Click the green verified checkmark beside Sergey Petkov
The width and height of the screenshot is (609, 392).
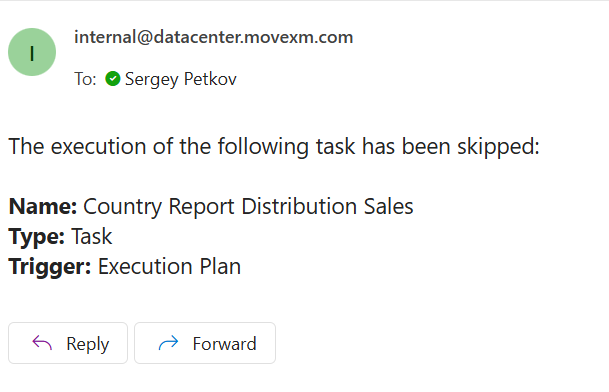click(113, 79)
